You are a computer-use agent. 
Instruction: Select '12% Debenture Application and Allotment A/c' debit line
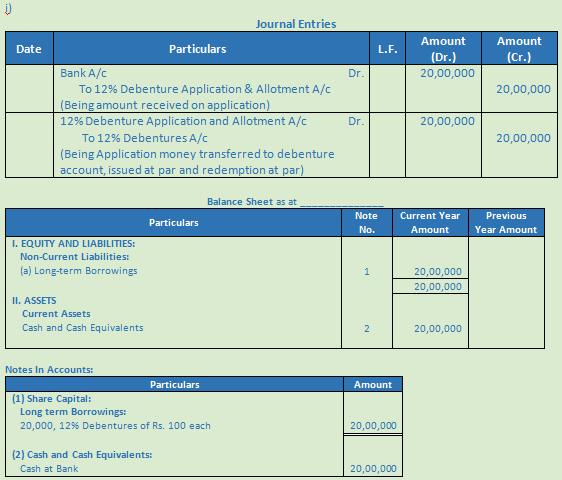point(183,121)
